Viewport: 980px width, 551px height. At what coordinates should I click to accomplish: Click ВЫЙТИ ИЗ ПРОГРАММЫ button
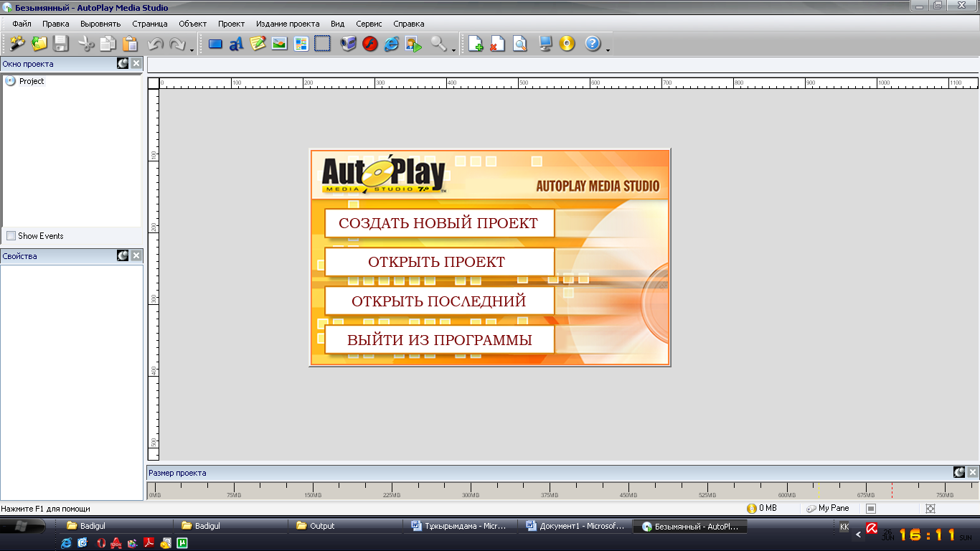(439, 339)
